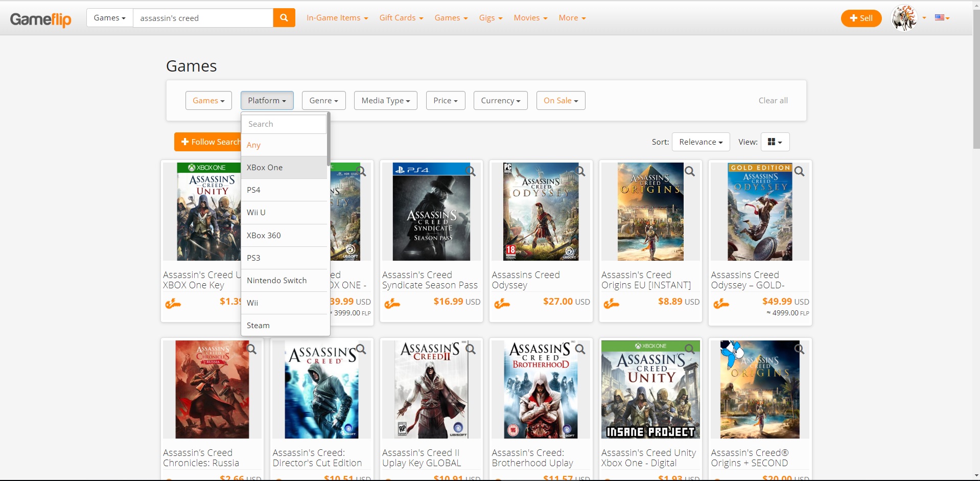This screenshot has width=980, height=481.
Task: Open the More navigation menu
Action: (x=572, y=18)
